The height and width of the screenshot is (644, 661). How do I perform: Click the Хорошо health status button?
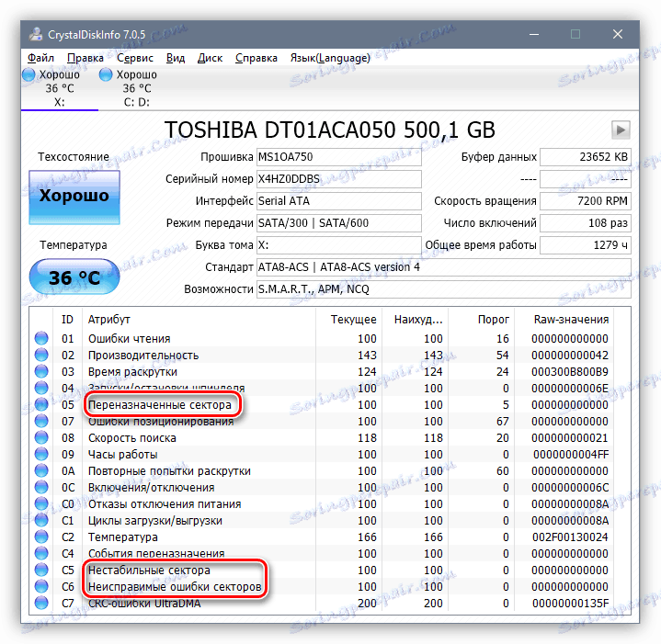click(x=74, y=196)
